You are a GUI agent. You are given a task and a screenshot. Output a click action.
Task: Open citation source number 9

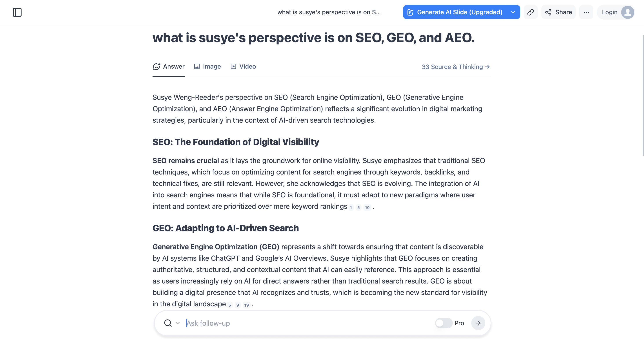(238, 305)
